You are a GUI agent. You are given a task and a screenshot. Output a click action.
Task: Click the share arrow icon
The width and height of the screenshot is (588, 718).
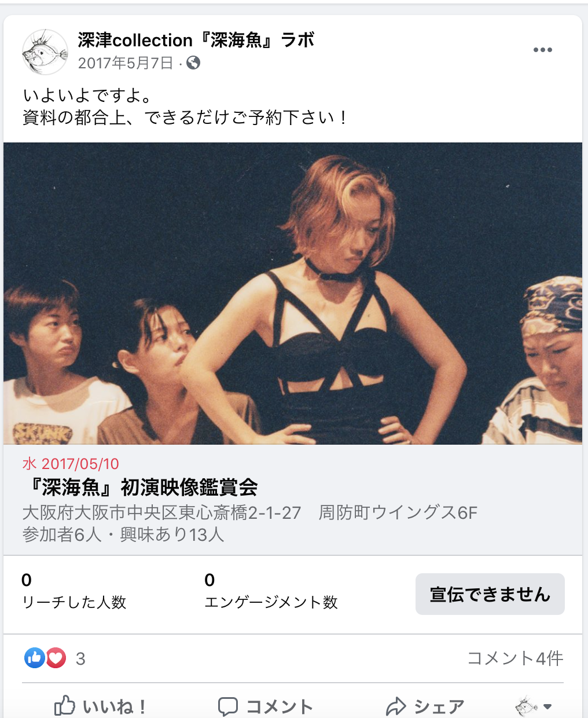coord(396,706)
